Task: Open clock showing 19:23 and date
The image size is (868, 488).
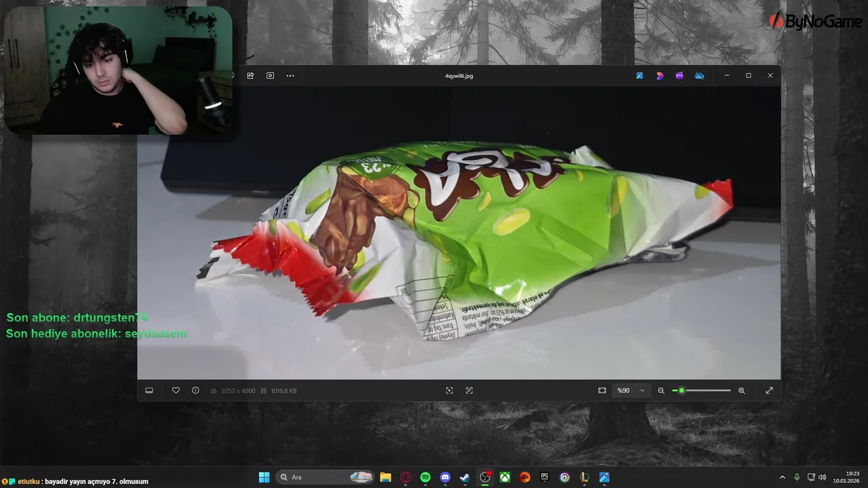Action: 847,477
